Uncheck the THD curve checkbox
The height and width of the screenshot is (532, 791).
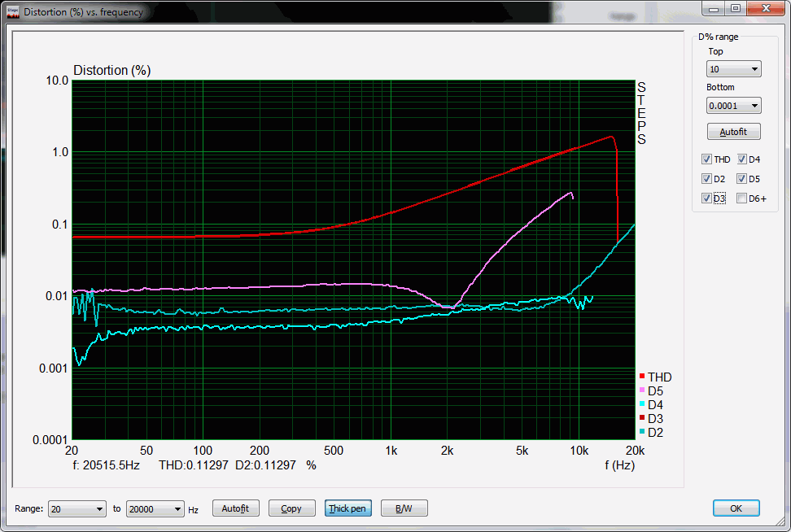point(706,159)
